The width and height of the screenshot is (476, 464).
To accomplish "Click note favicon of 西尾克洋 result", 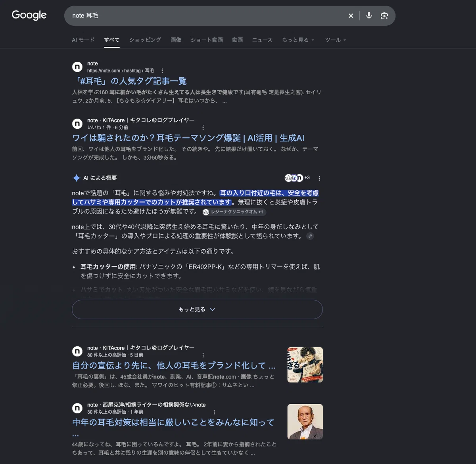I will [x=77, y=408].
